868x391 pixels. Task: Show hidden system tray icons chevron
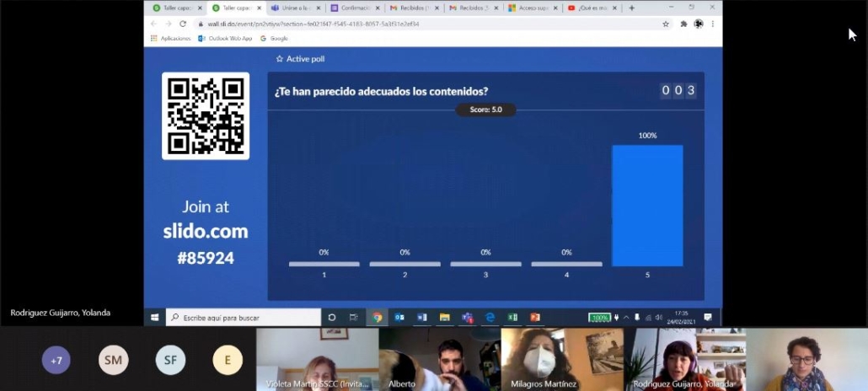(x=626, y=318)
